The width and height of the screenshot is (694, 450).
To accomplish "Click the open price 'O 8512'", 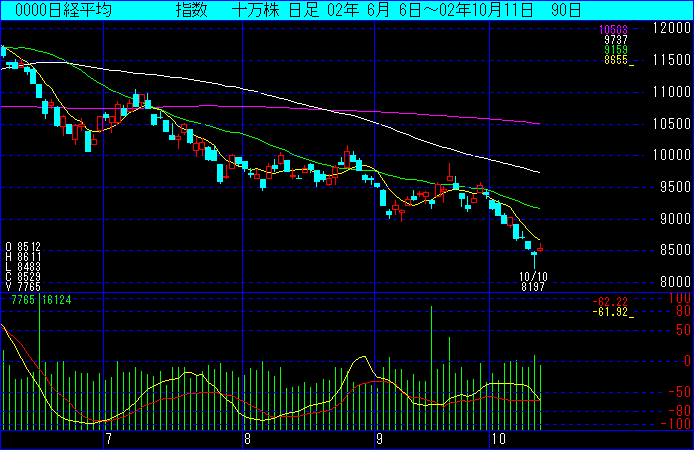I will [23, 246].
